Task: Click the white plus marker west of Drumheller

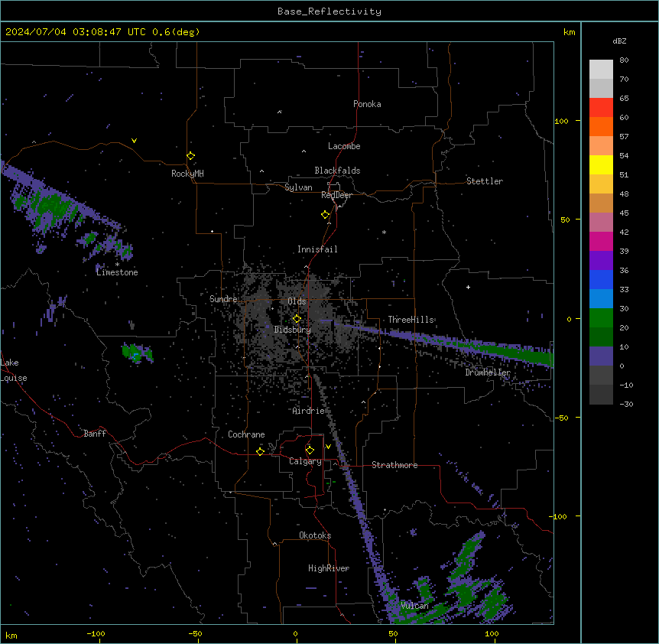Action: point(468,287)
